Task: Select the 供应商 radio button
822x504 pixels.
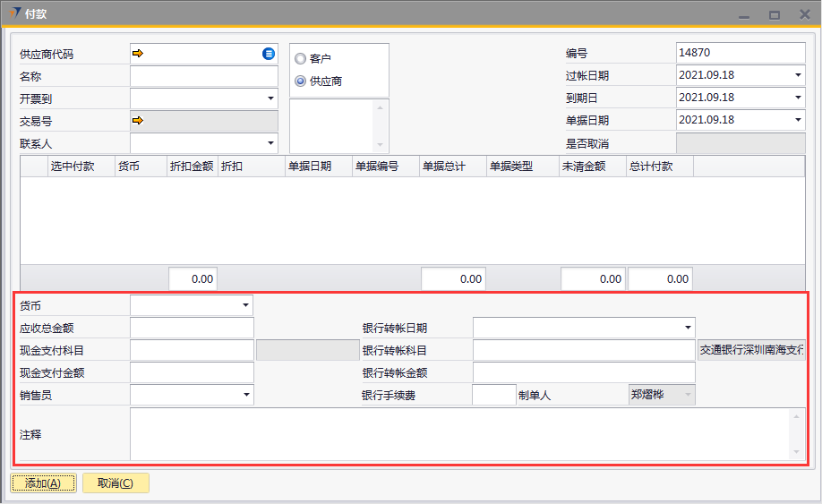Action: pos(300,81)
